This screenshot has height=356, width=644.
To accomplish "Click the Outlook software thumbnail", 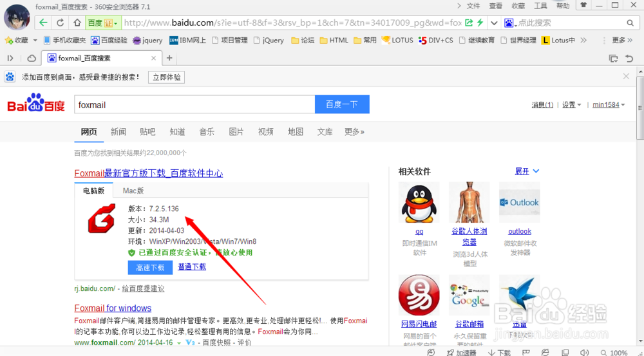I will click(x=520, y=202).
